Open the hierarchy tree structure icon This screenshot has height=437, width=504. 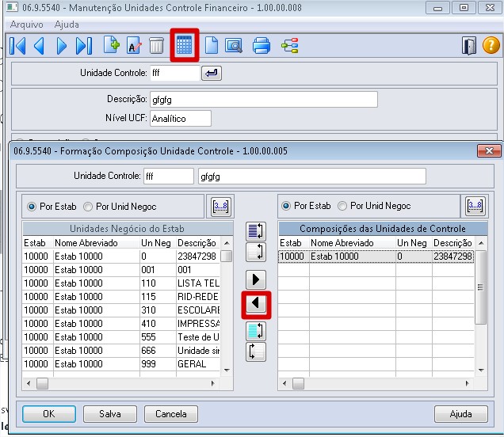click(289, 46)
